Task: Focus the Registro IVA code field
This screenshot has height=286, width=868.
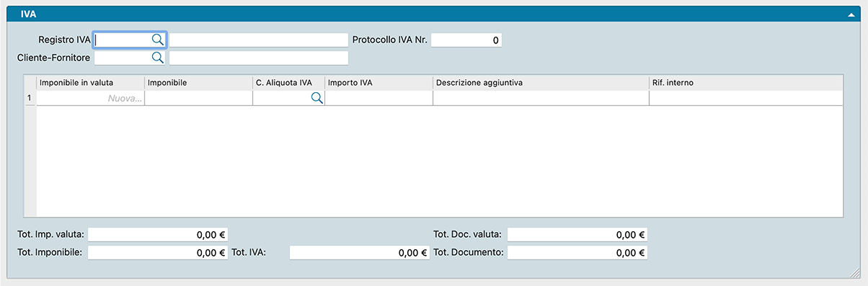Action: point(123,40)
